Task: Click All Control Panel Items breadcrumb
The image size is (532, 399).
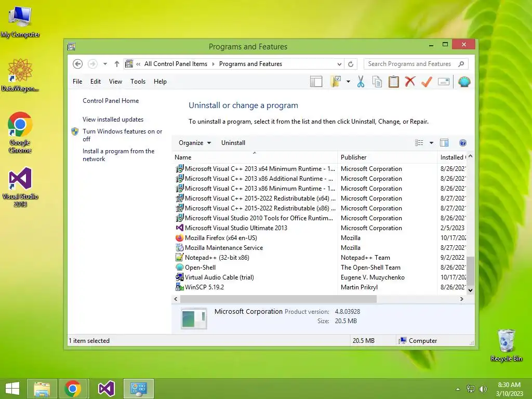Action: click(176, 64)
